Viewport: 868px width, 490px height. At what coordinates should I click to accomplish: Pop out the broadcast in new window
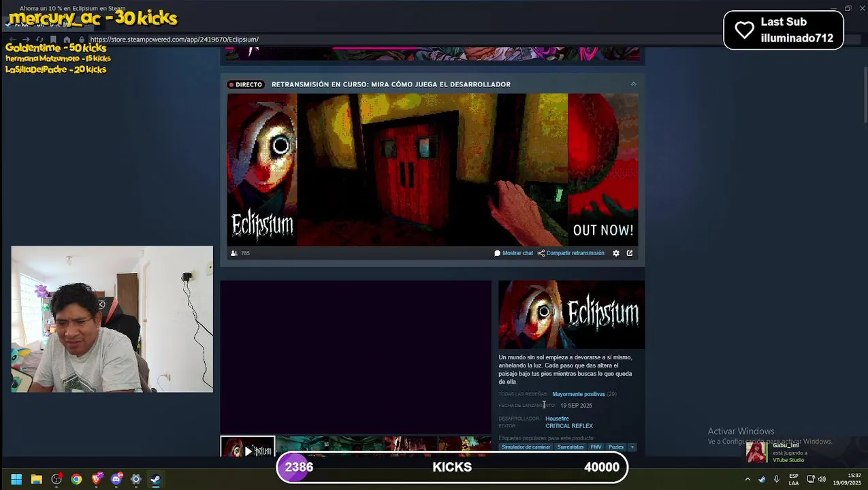click(x=630, y=253)
